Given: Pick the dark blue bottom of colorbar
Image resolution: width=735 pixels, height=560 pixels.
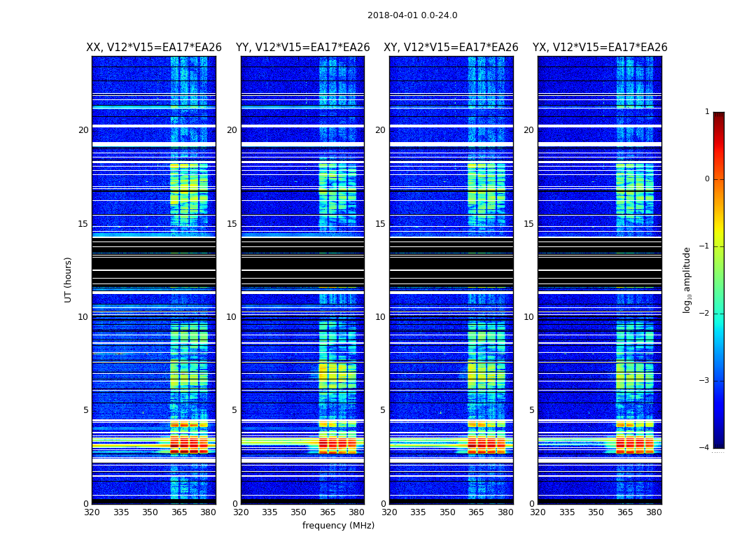Looking at the screenshot, I should coord(718,442).
